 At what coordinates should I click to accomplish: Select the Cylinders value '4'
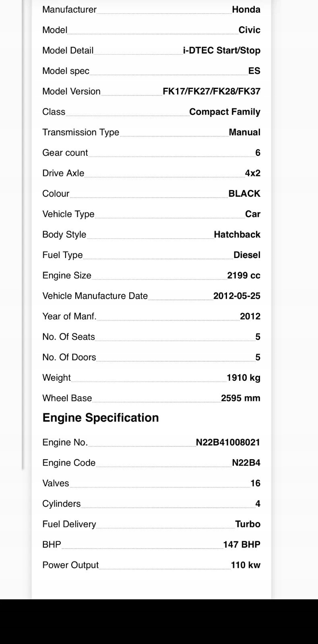tap(258, 504)
